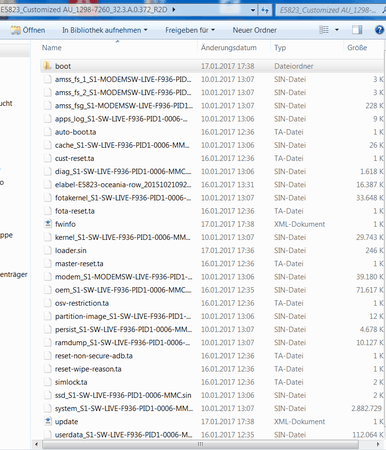This screenshot has width=386, height=450.
Task: Select the fwinfo XML document icon
Action: [48, 224]
